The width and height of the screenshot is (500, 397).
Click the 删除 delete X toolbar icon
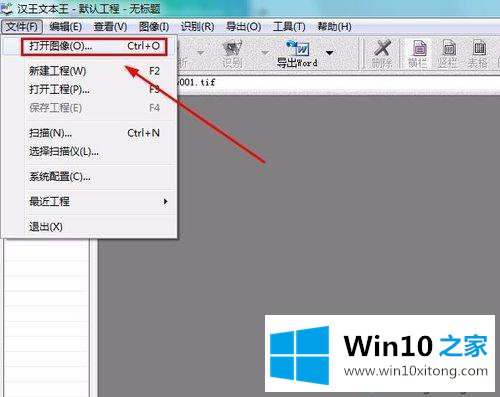(382, 54)
